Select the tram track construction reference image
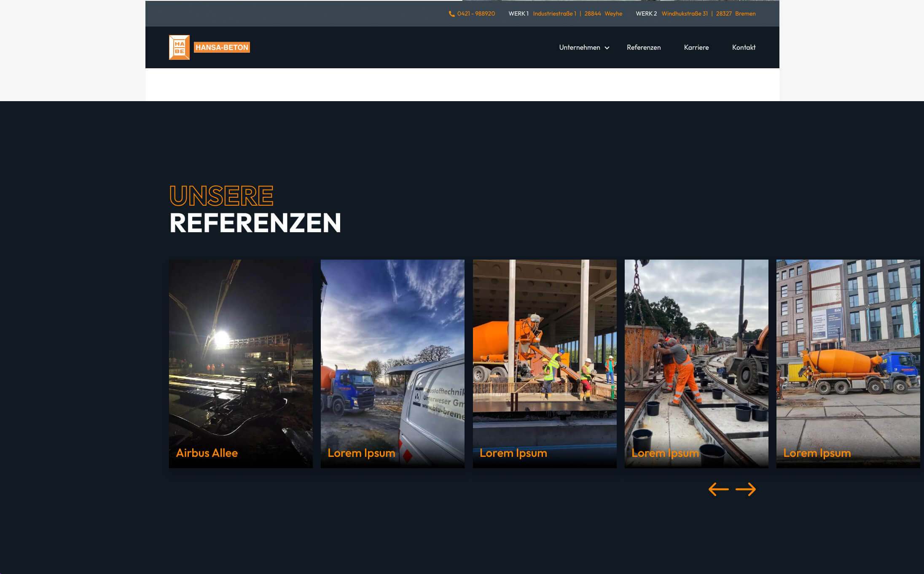 [696, 364]
